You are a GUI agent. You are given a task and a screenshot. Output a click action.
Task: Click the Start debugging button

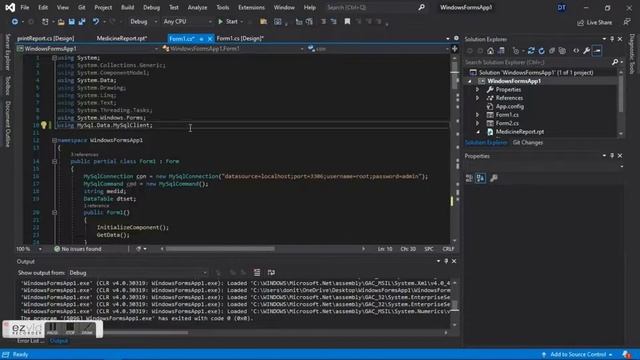[x=228, y=22]
